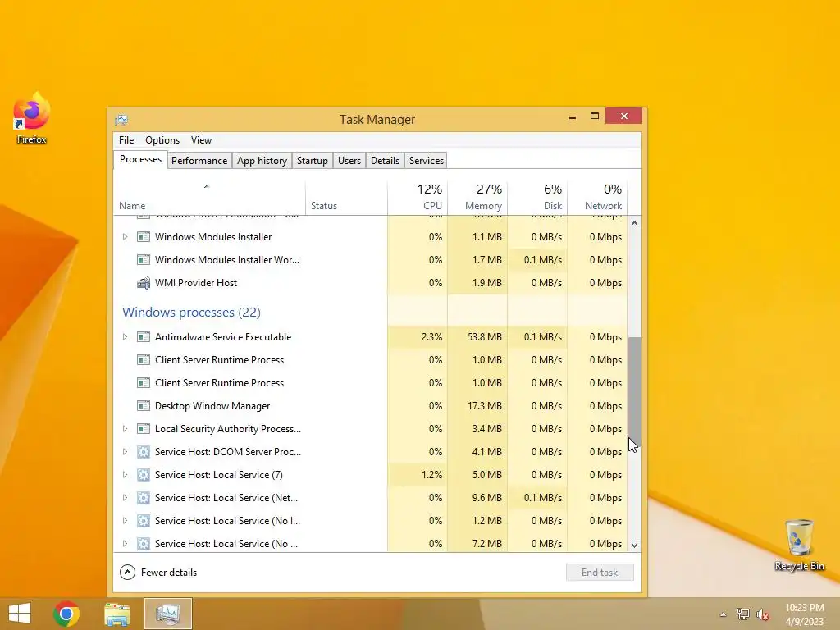Click the Service Host: DCOM Server gear icon
Viewport: 840px width, 630px height.
(143, 452)
